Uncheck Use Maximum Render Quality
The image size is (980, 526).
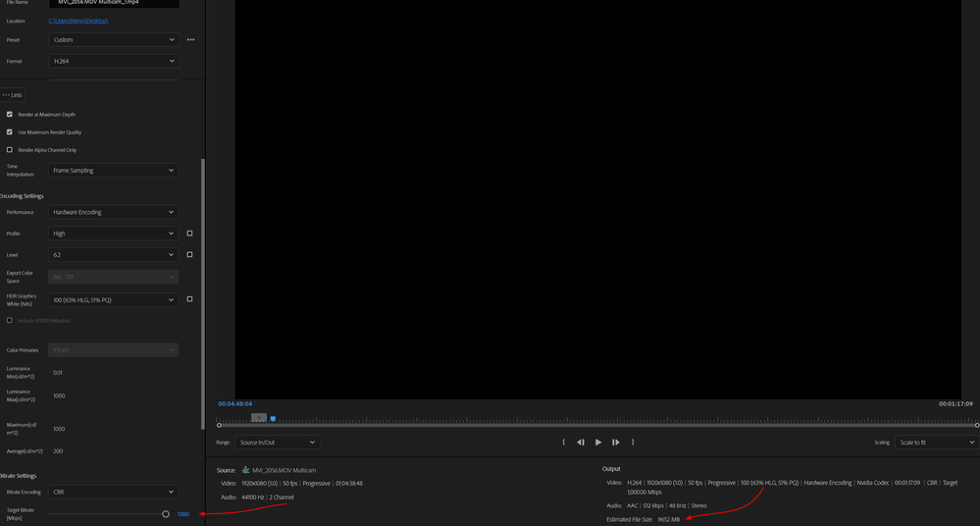10,131
